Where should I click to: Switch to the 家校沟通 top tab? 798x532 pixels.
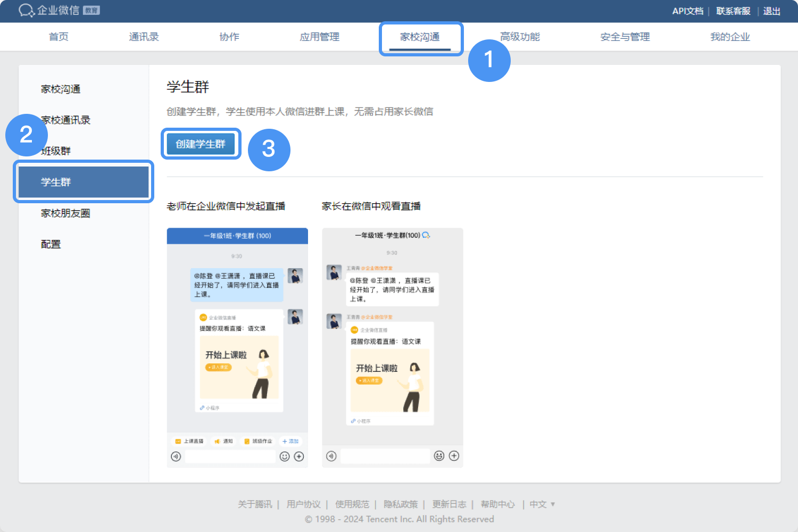click(x=420, y=37)
